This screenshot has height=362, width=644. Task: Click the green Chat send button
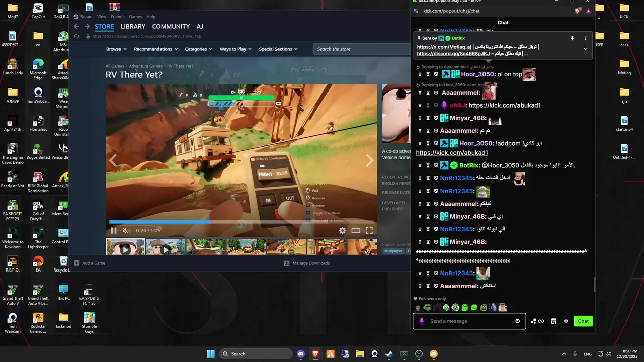pyautogui.click(x=583, y=321)
